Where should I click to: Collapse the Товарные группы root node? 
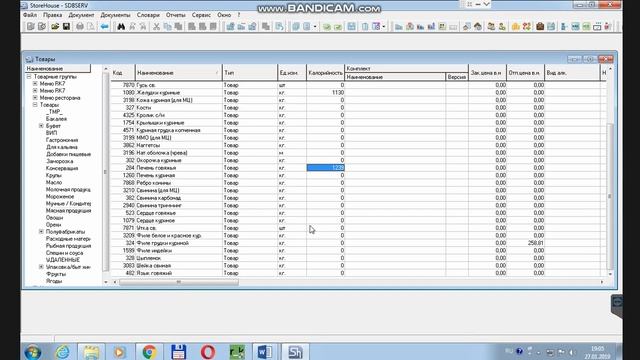29,77
